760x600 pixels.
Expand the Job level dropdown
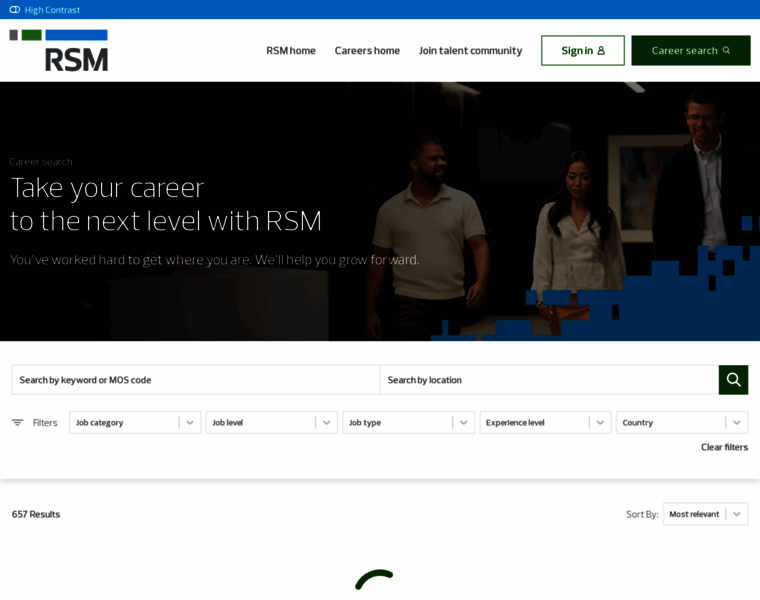coord(272,423)
